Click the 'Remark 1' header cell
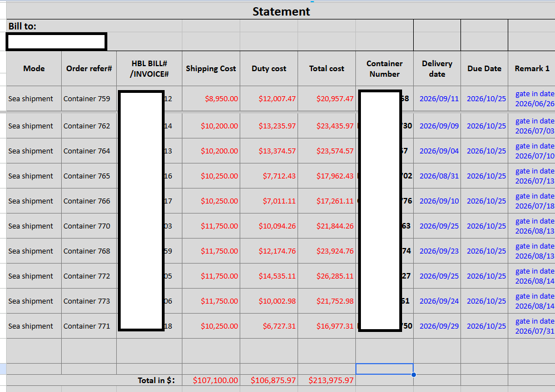Viewport: 555px width, 392px height. [532, 68]
